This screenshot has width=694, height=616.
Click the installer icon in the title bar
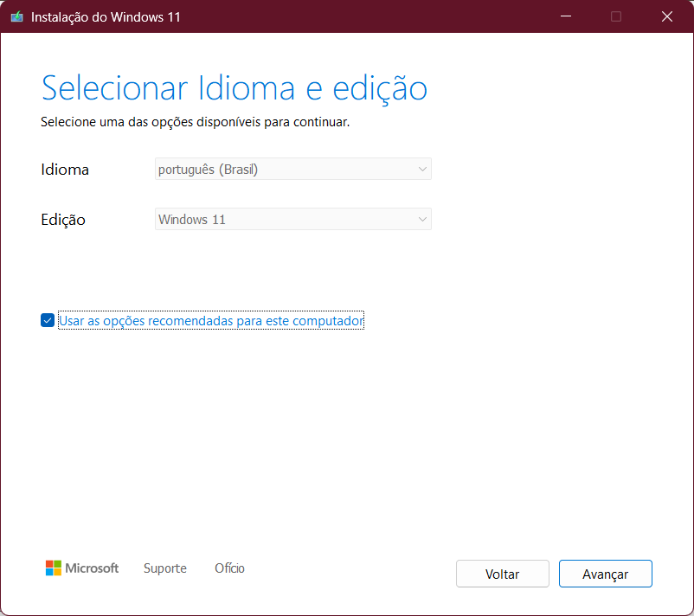pos(16,16)
